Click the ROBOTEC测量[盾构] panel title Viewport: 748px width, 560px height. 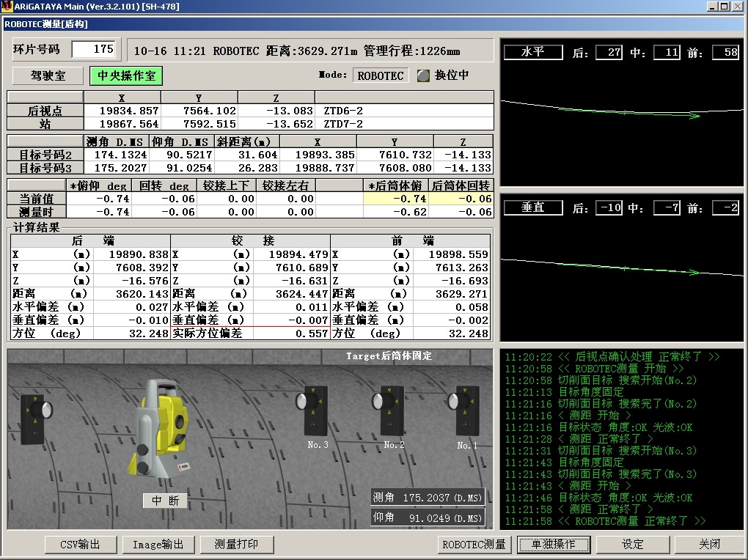point(45,24)
